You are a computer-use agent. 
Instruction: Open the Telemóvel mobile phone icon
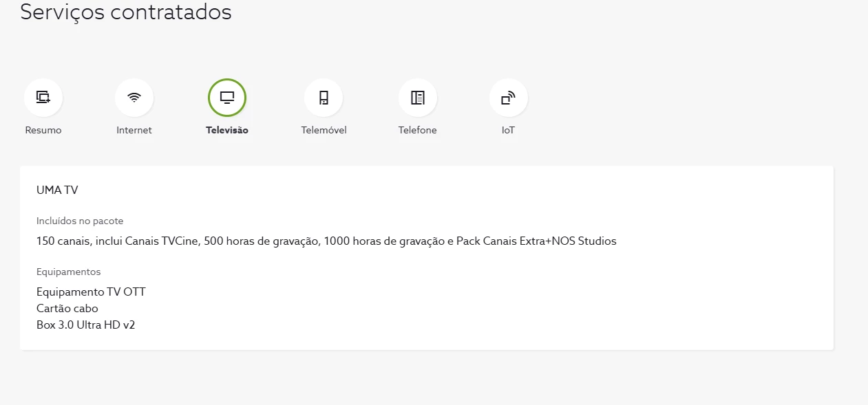click(x=324, y=98)
